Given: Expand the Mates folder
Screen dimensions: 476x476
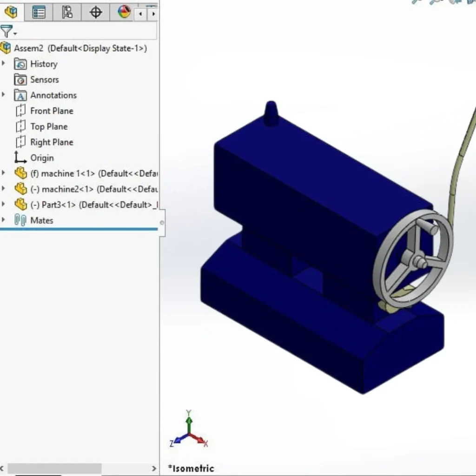Looking at the screenshot, I should pos(4,220).
